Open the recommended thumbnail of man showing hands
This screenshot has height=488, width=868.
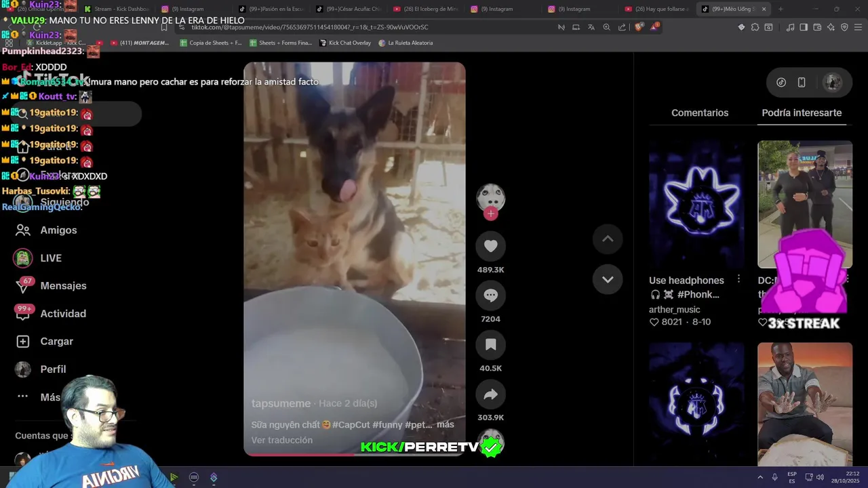point(805,404)
